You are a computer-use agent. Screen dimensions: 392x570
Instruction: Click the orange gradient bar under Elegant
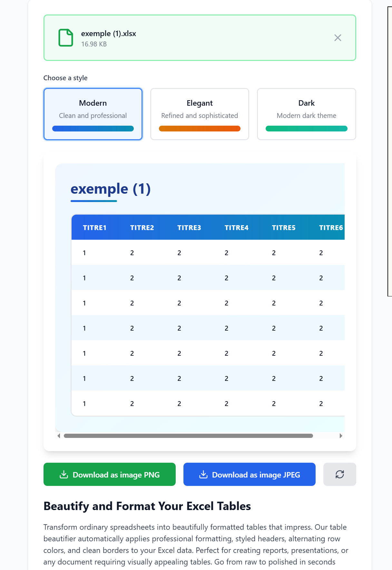coord(200,128)
